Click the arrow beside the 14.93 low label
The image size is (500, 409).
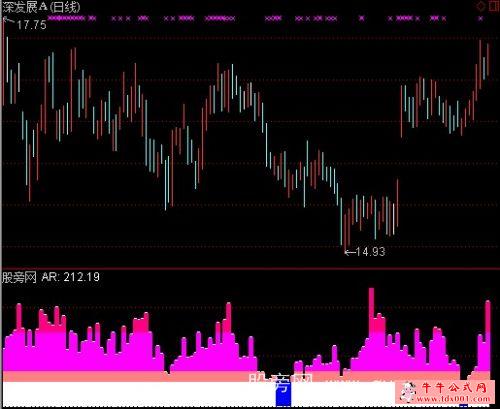(x=349, y=252)
